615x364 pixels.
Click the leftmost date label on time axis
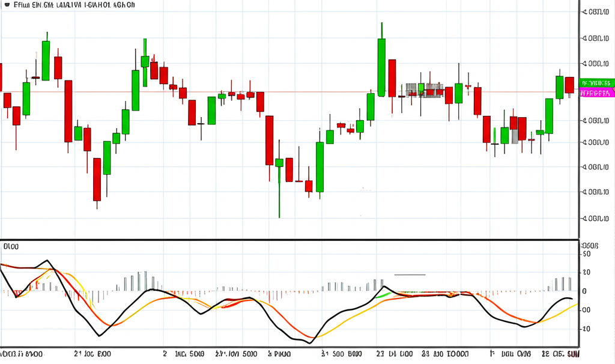click(x=21, y=355)
